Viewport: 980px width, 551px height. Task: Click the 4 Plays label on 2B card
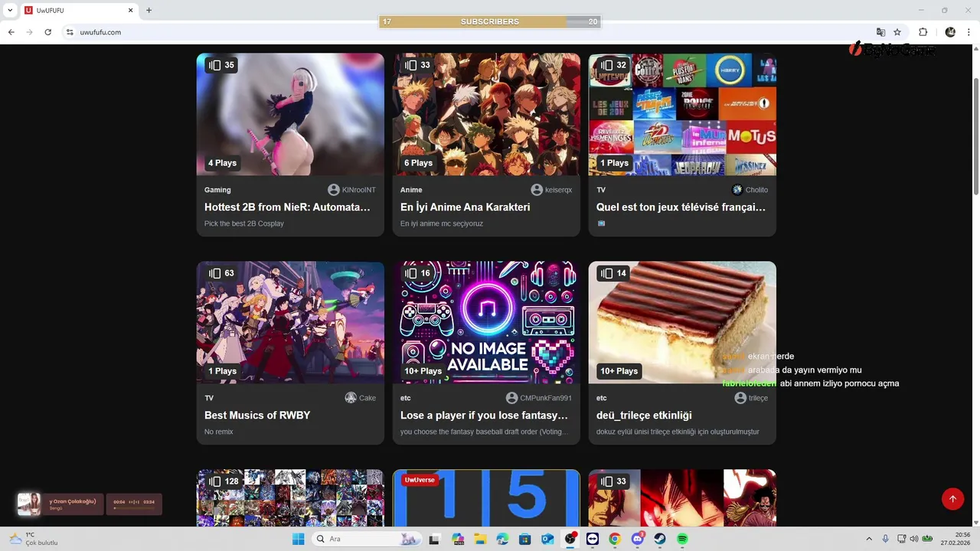[x=222, y=163]
